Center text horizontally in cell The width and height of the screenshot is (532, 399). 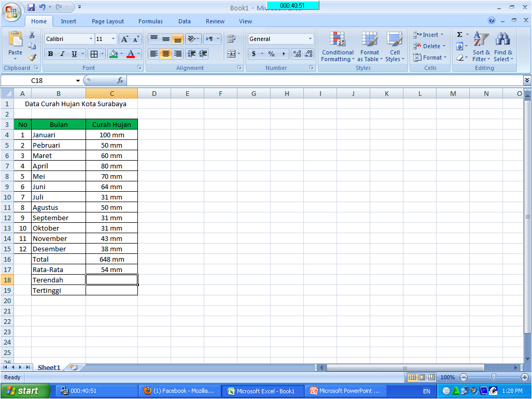(x=166, y=54)
